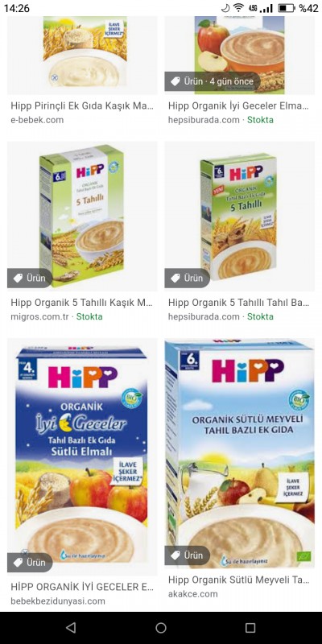Screen dimensions: 322x644
Task: Tap the battery indicator in status bar
Action: click(287, 8)
